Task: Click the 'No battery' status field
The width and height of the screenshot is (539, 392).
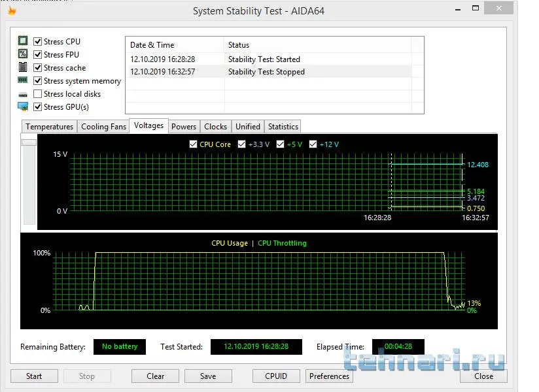Action: [120, 347]
